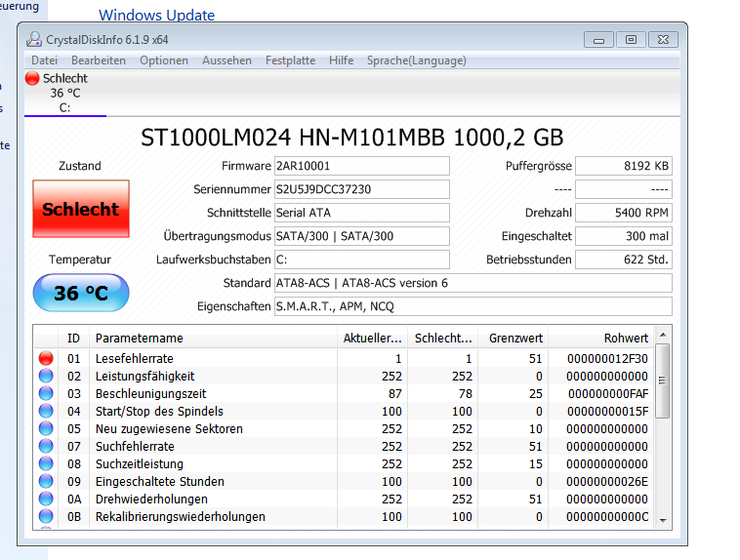Viewport: 740px width, 560px height.
Task: Click raw value 000000012F30
Action: coord(607,359)
